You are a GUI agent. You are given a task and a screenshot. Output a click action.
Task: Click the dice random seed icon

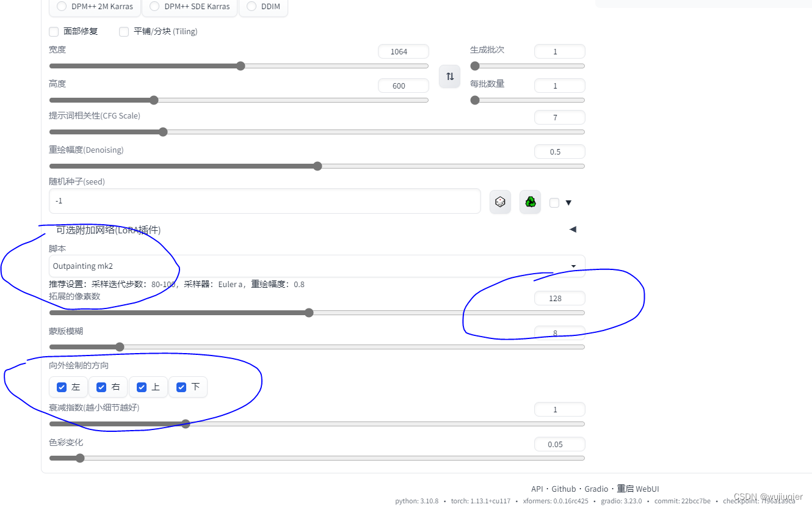coord(500,202)
